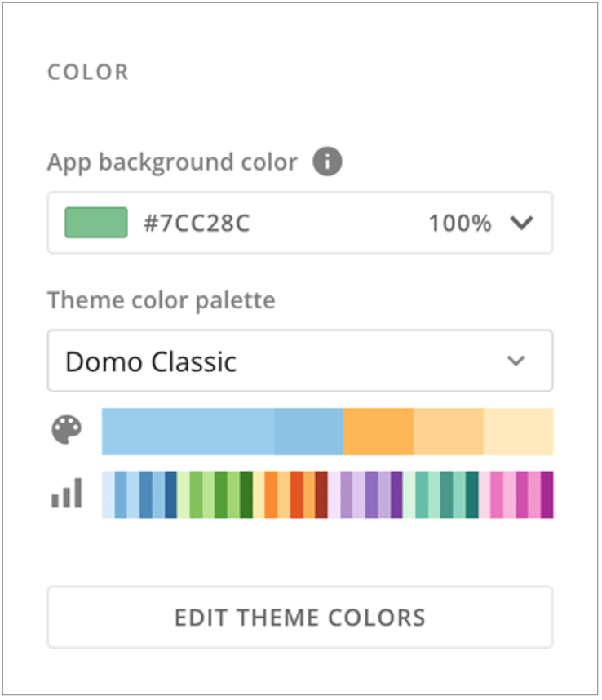The image size is (602, 700).
Task: Click the Edit Theme Colors button
Action: point(300,617)
